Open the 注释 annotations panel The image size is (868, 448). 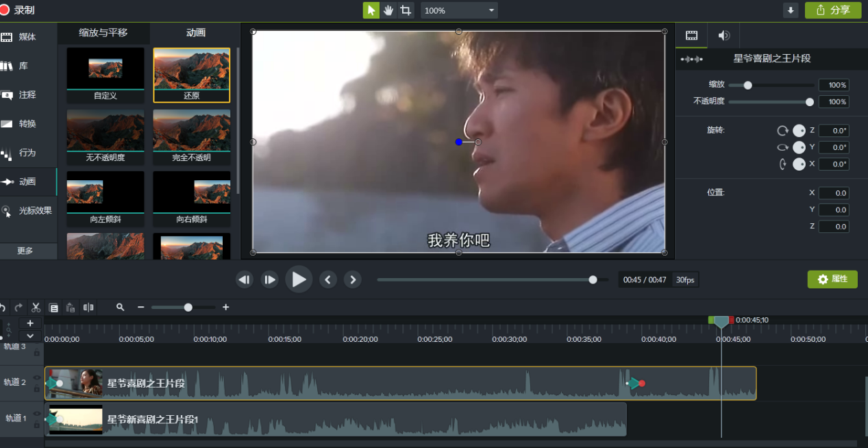click(27, 95)
